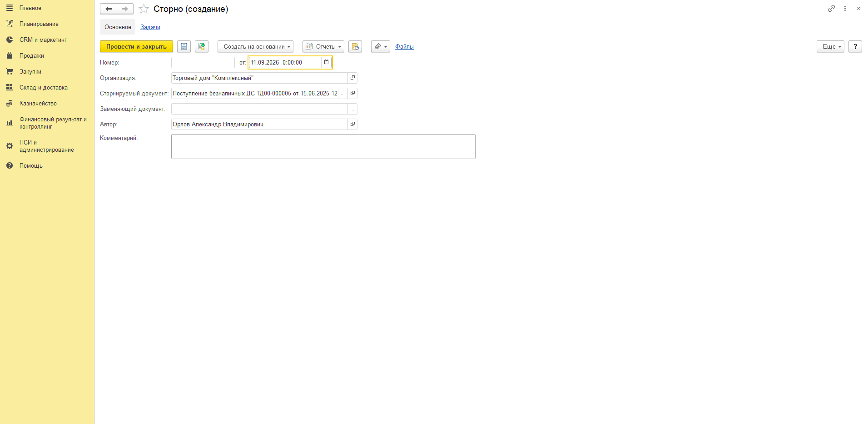This screenshot has width=868, height=424.
Task: Switch to the Задачи tab
Action: tap(150, 27)
